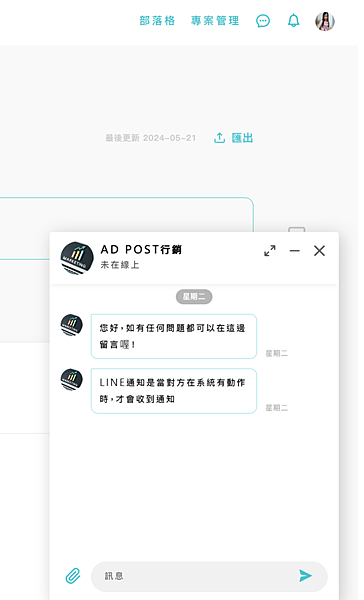
Task: Click the sender avatar beside the LINE通知 message
Action: point(72,380)
